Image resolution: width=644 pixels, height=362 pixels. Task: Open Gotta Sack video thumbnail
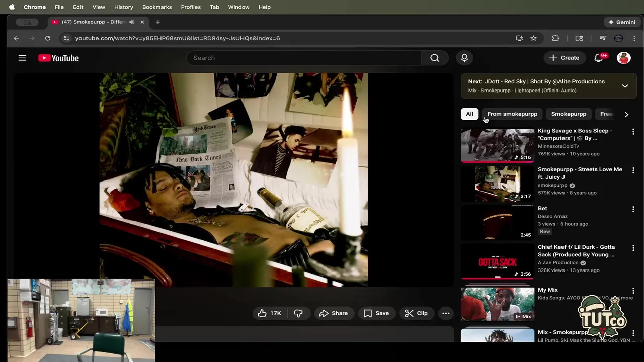[x=498, y=261]
